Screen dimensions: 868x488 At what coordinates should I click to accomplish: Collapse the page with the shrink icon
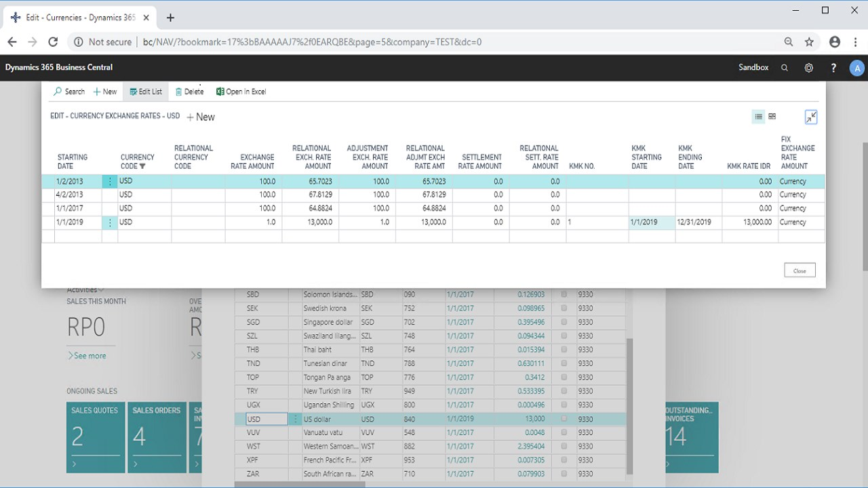click(811, 117)
